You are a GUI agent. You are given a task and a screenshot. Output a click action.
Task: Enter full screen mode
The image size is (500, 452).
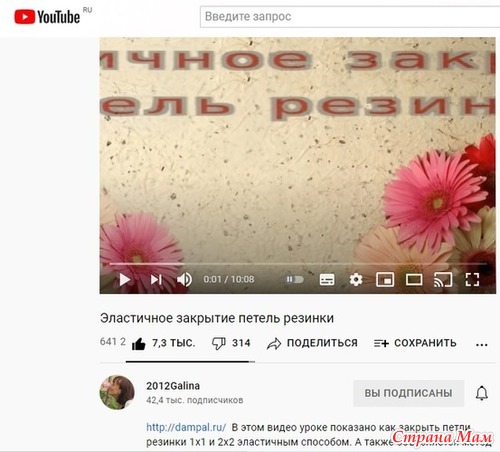pyautogui.click(x=472, y=279)
